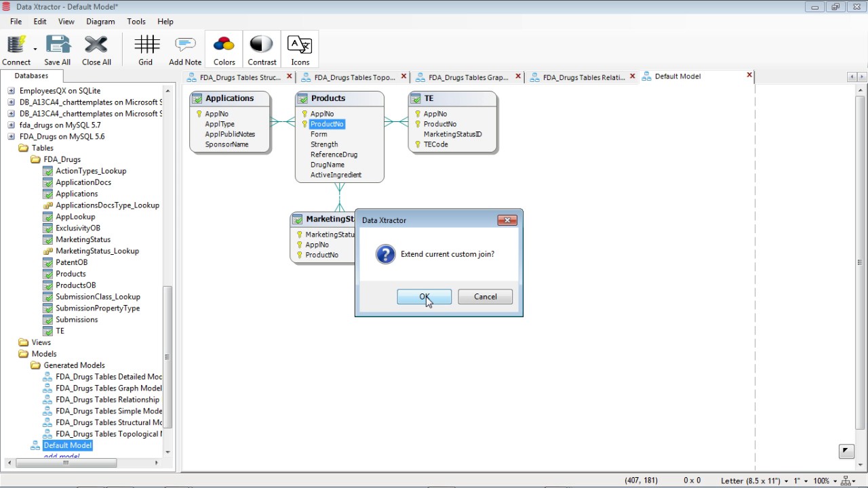Viewport: 868px width, 488px height.
Task: Open the dropdown arrow beside Connect
Action: click(35, 49)
